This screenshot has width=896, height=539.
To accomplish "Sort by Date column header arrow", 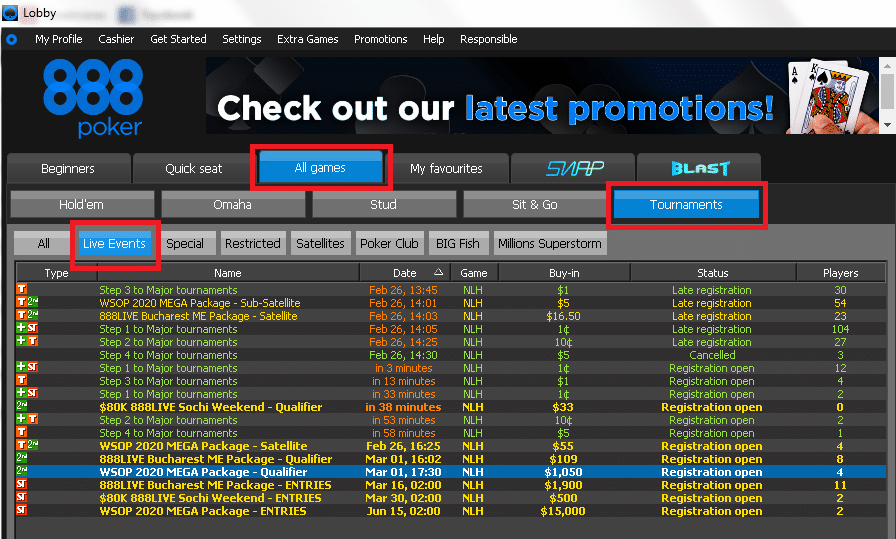I will [438, 272].
